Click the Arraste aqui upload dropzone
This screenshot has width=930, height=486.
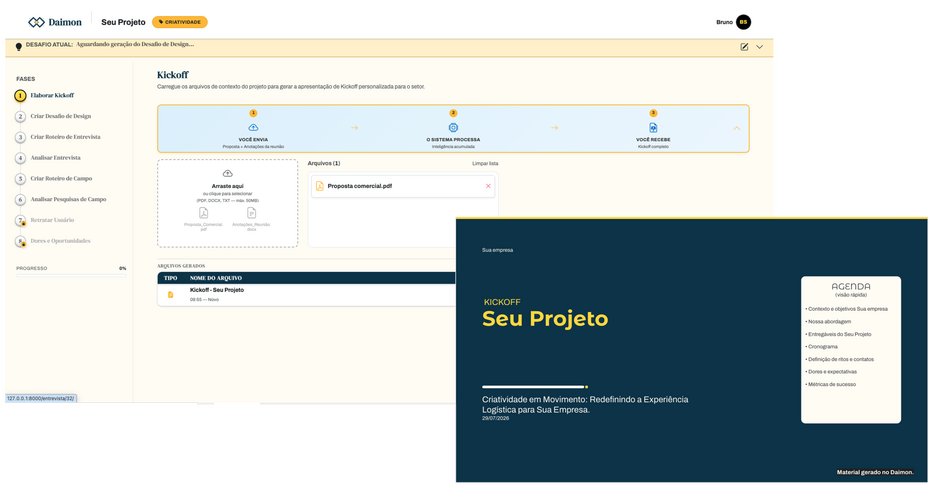click(x=228, y=203)
